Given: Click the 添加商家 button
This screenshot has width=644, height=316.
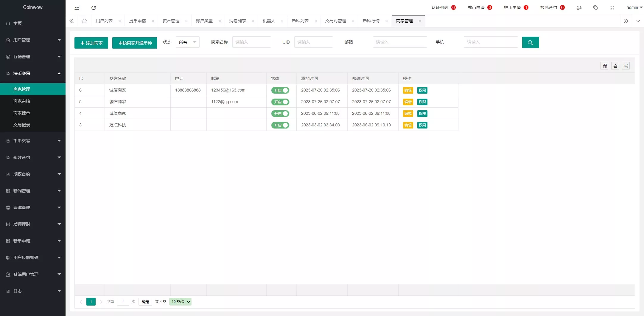Looking at the screenshot, I should pyautogui.click(x=91, y=43).
